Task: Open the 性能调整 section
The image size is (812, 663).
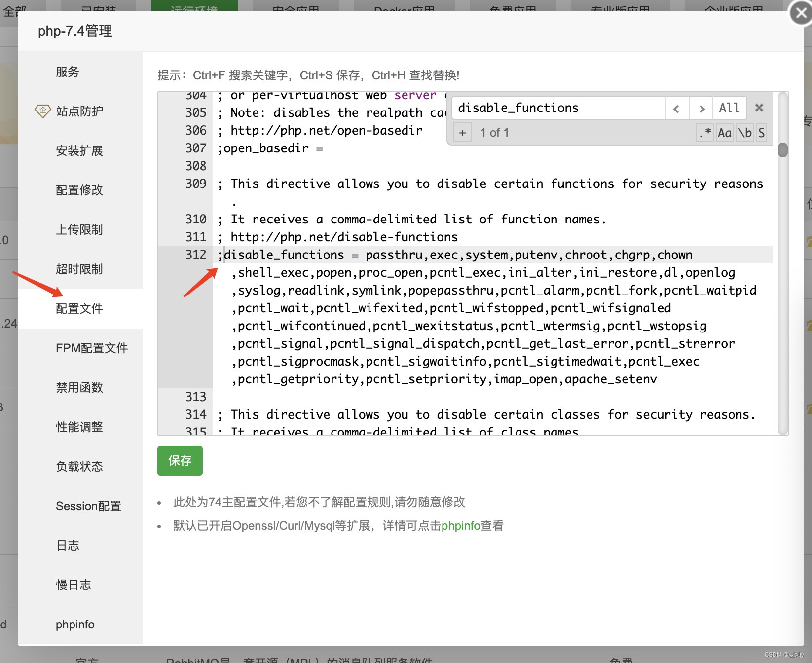Action: coord(79,427)
